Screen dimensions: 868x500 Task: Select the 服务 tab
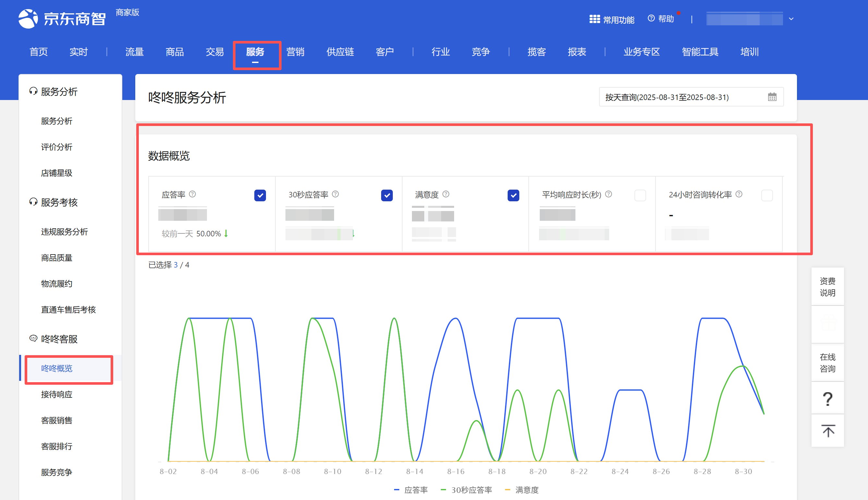click(x=255, y=52)
